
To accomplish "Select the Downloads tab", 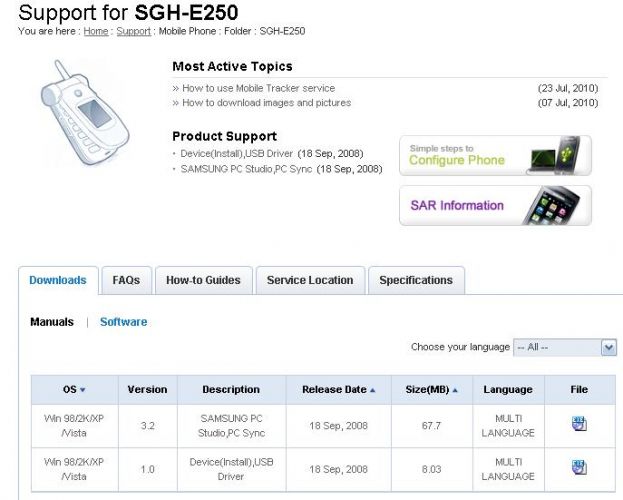I will pos(58,280).
